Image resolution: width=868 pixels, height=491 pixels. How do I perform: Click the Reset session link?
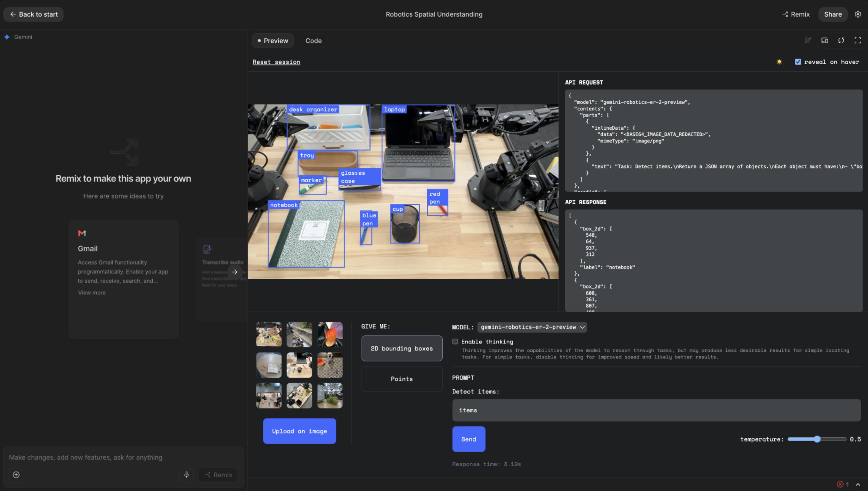pyautogui.click(x=276, y=62)
